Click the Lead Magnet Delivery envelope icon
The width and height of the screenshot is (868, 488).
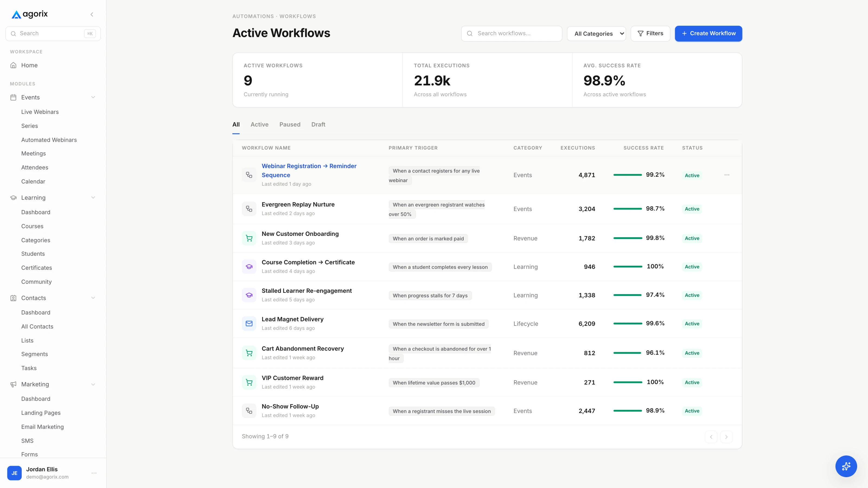[249, 324]
